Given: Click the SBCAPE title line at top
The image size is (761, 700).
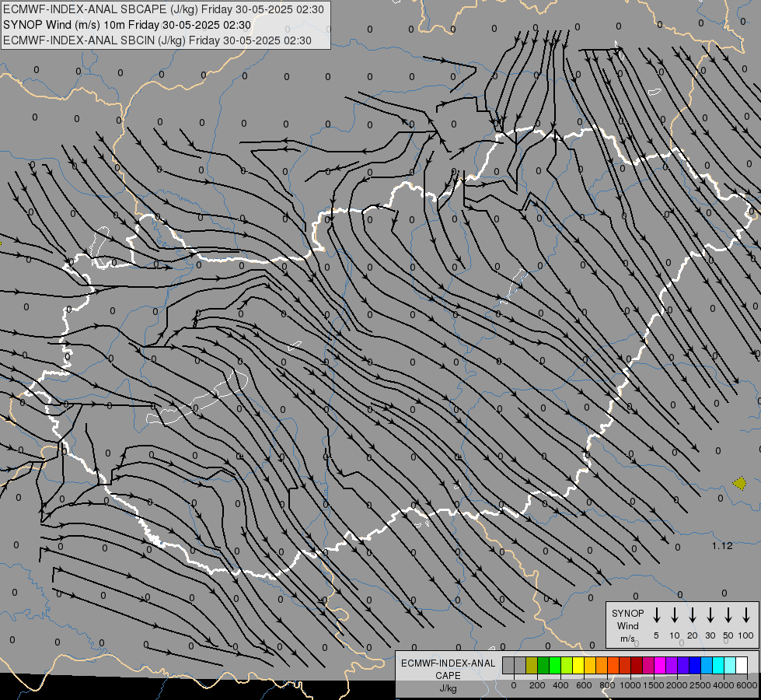Looking at the screenshot, I should click(x=163, y=9).
